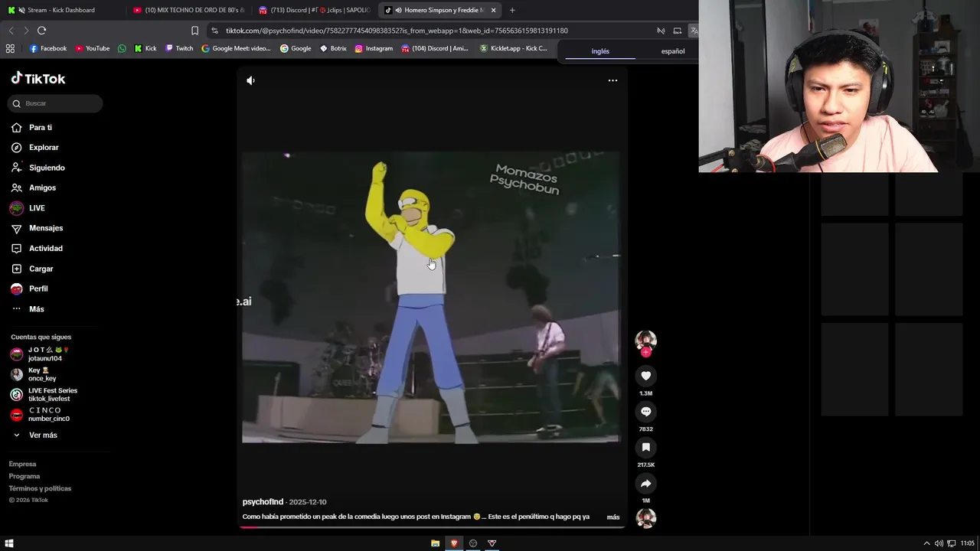Open a new browser tab
Viewport: 980px width, 551px height.
tap(512, 10)
